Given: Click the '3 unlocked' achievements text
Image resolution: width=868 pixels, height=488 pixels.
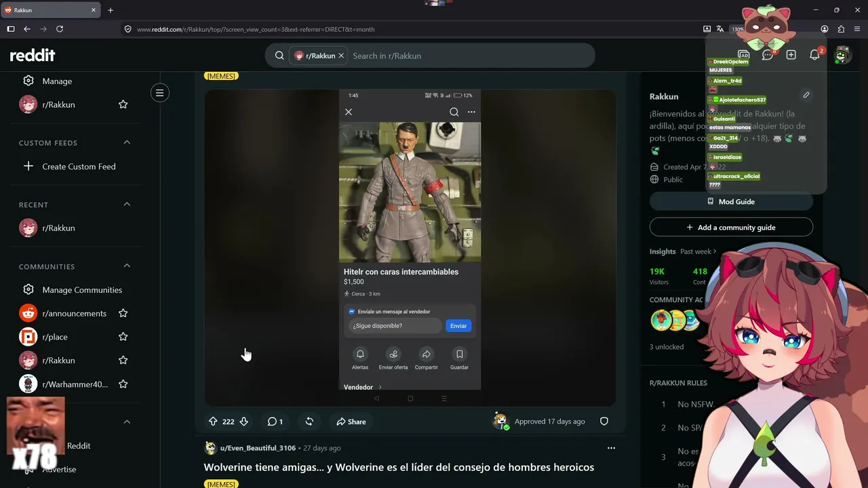Looking at the screenshot, I should click(x=667, y=347).
